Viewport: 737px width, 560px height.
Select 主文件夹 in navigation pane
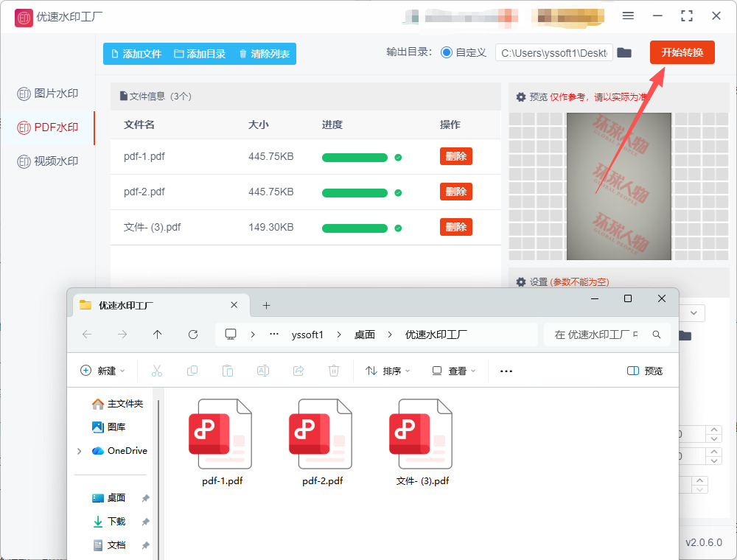[x=117, y=404]
